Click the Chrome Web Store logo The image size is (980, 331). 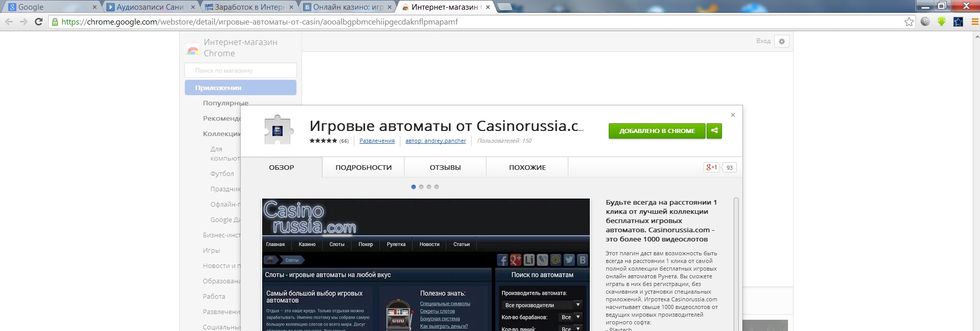point(193,48)
